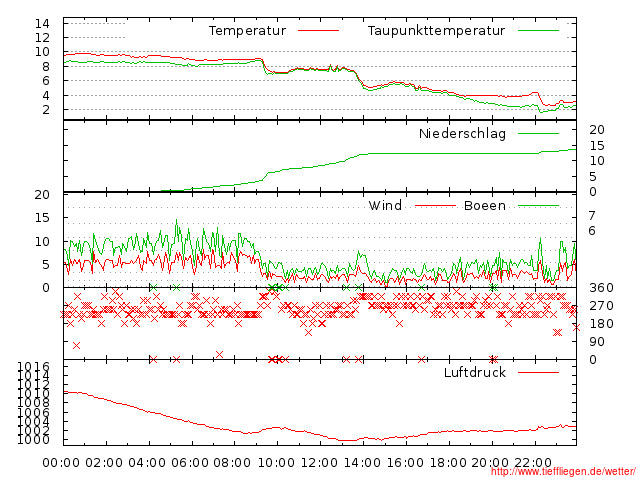Select the 22:00 time axis label
640x480 pixels.
pos(533,463)
